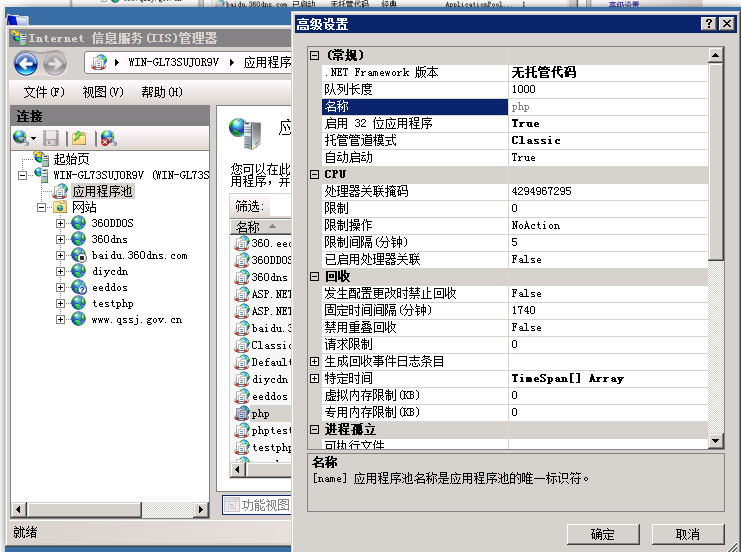Collapse the 网站 tree node
741x552 pixels.
point(42,207)
